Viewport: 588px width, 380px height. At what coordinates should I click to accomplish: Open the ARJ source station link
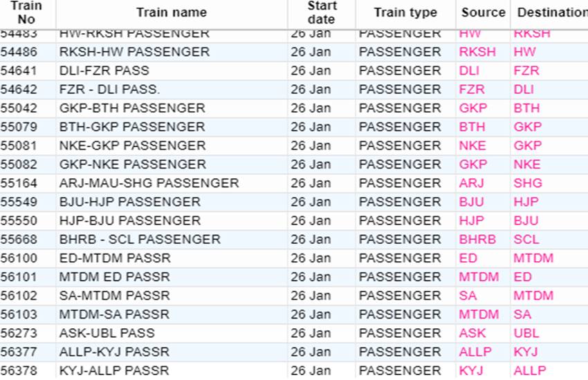[x=471, y=183]
